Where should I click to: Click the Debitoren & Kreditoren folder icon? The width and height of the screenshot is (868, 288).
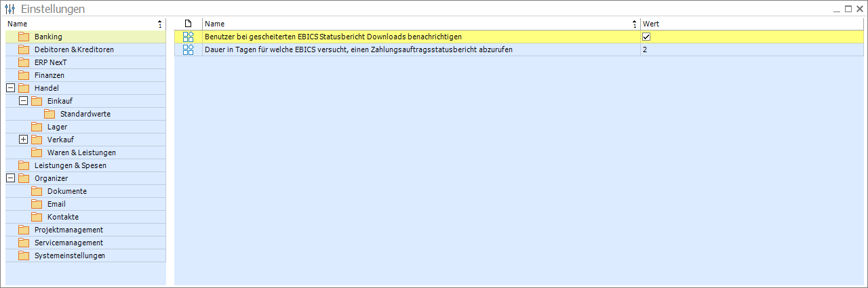[x=24, y=49]
